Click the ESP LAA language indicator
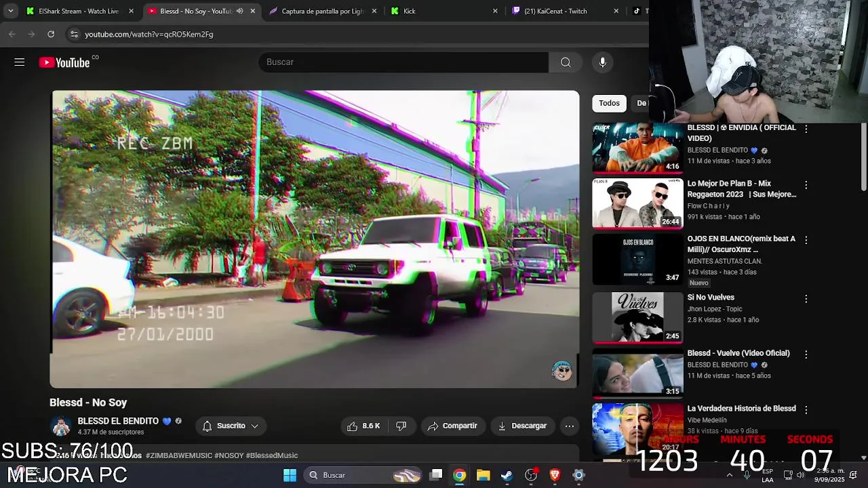Image resolution: width=868 pixels, height=488 pixels. click(x=767, y=475)
